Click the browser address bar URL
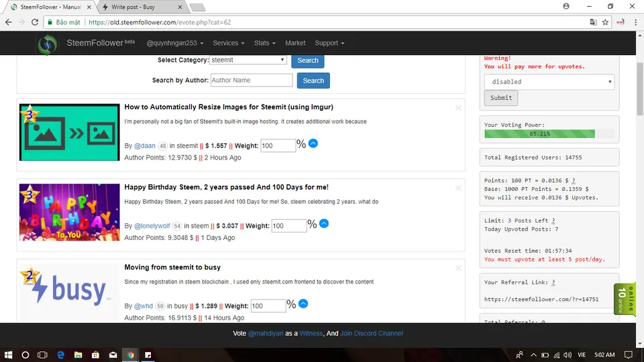Image resolution: width=644 pixels, height=362 pixels. pos(160,22)
